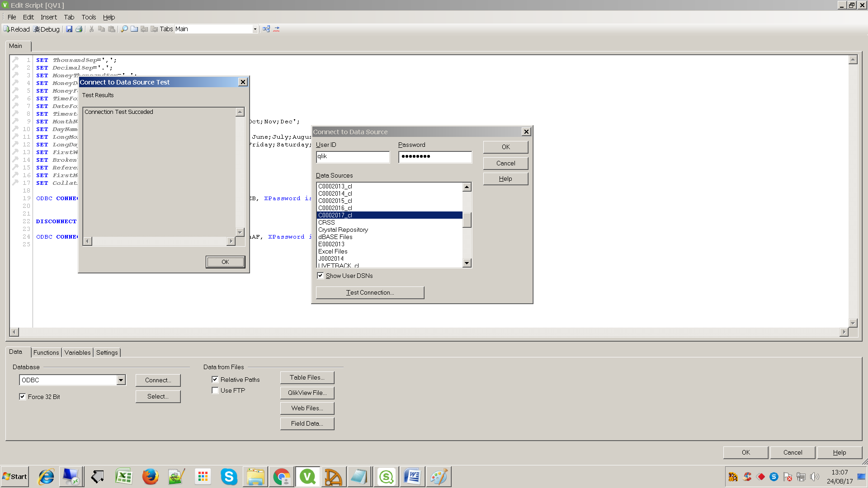Switch to the Settings tab
This screenshot has height=488, width=868.
[x=107, y=352]
